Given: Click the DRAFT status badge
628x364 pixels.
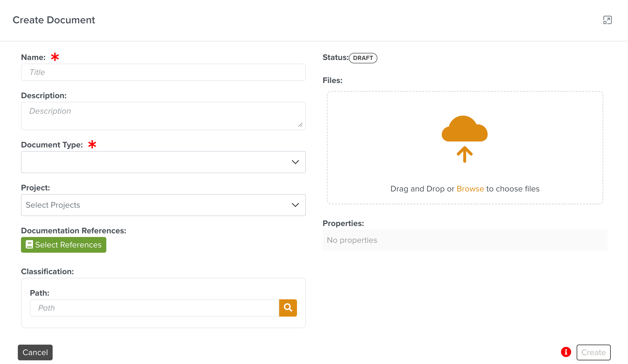Looking at the screenshot, I should 363,58.
